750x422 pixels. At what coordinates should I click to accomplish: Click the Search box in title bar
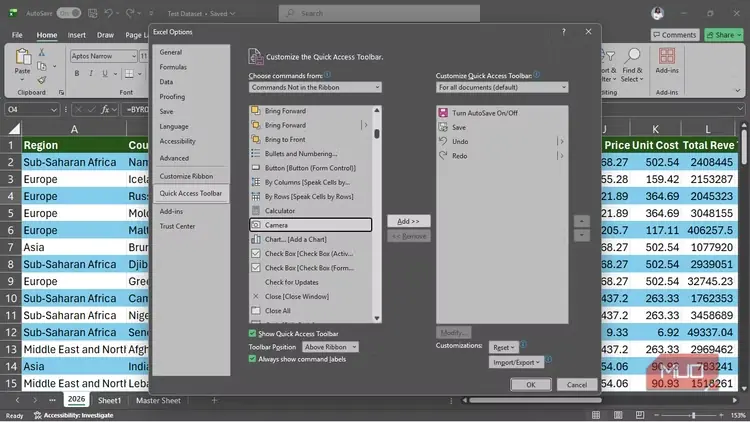pos(379,13)
